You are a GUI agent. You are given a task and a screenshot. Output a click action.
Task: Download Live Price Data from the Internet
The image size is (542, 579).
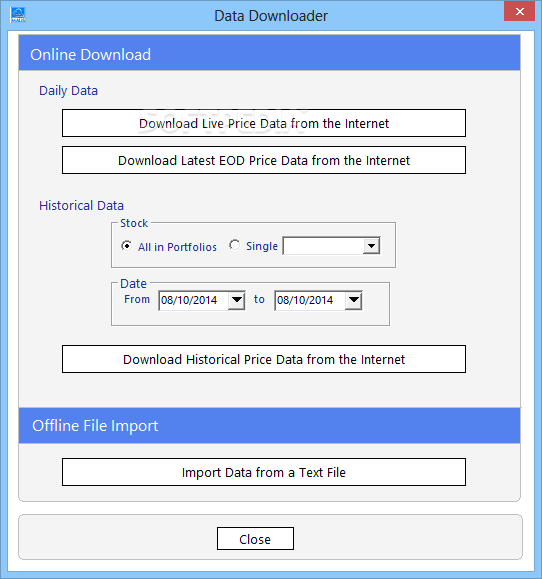[x=264, y=123]
